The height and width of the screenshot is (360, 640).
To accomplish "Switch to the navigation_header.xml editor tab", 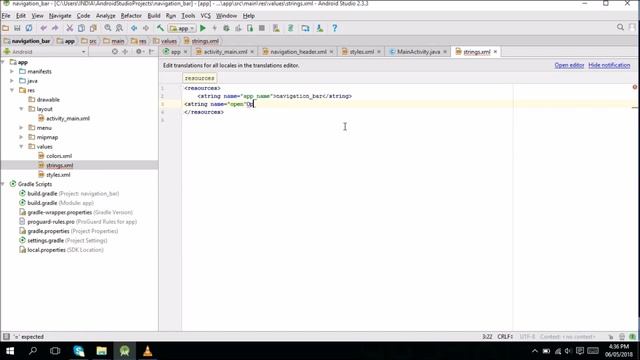I will (298, 52).
